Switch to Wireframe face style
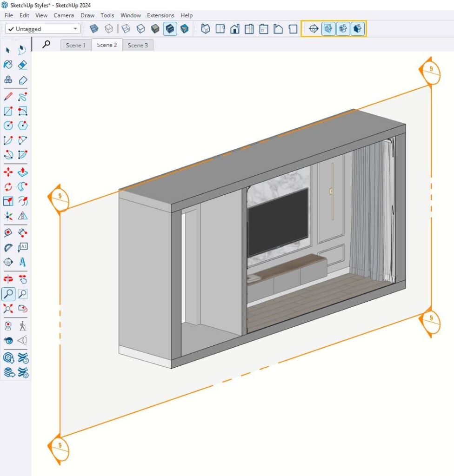This screenshot has width=454, height=476. pyautogui.click(x=126, y=28)
